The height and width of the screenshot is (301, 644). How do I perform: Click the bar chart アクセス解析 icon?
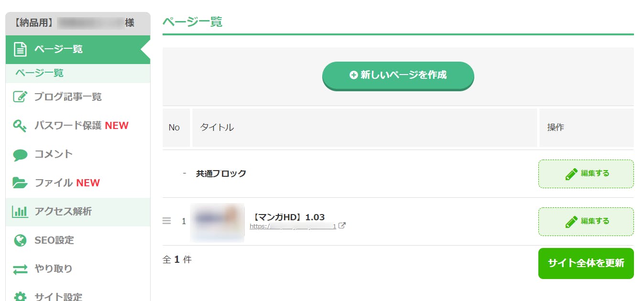(x=20, y=211)
